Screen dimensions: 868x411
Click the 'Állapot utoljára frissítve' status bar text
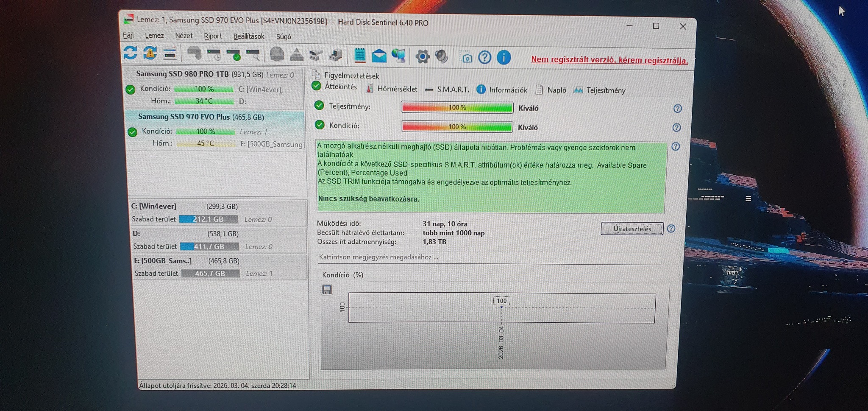point(218,385)
